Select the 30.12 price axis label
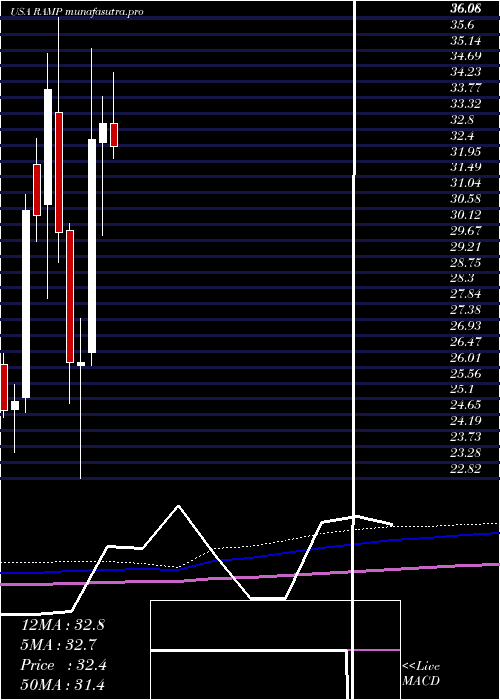The image size is (500, 700). click(466, 215)
